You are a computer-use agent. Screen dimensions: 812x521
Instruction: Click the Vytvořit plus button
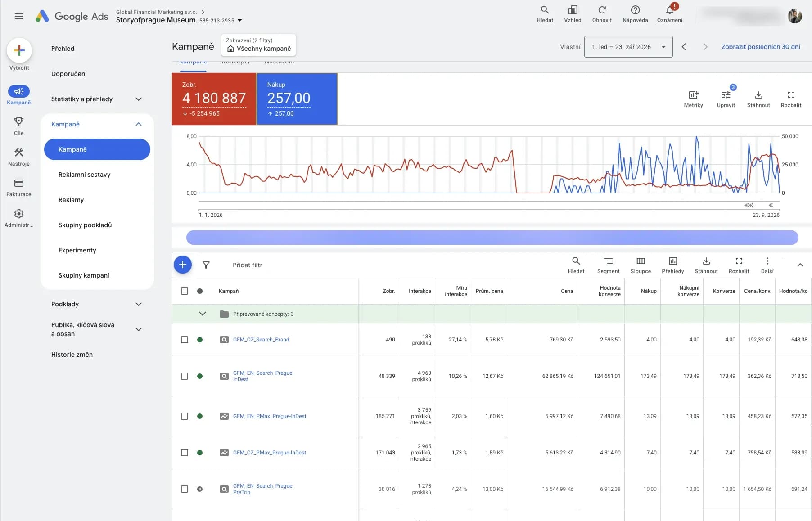(19, 50)
